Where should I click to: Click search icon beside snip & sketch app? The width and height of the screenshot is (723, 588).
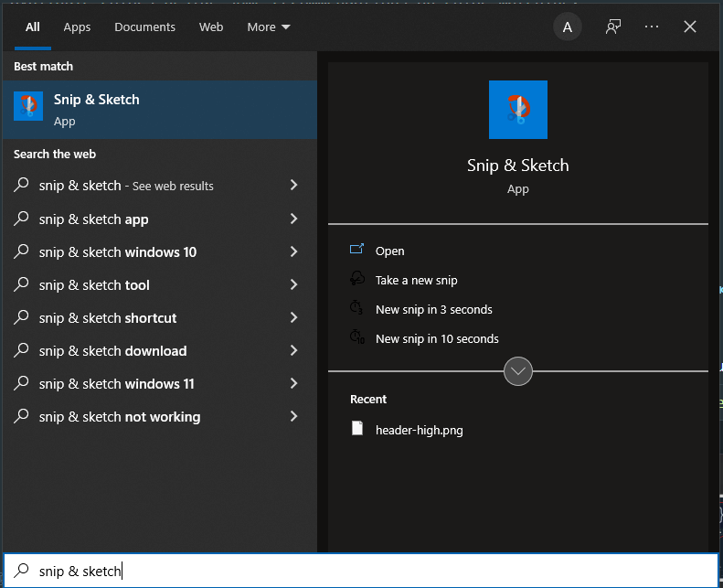(21, 219)
